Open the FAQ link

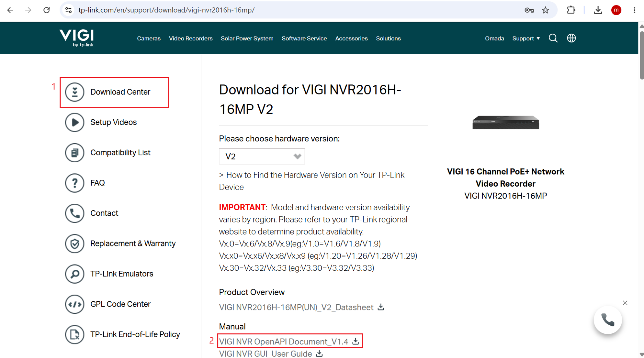(x=97, y=183)
